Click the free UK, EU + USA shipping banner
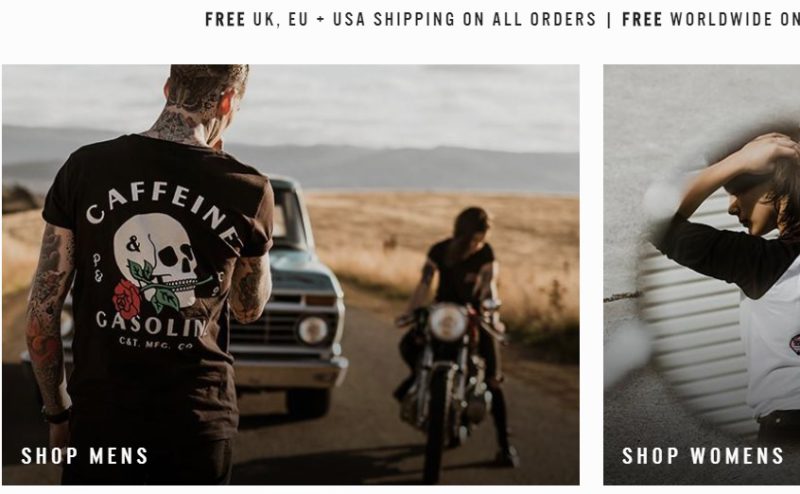This screenshot has width=800, height=494. click(401, 19)
